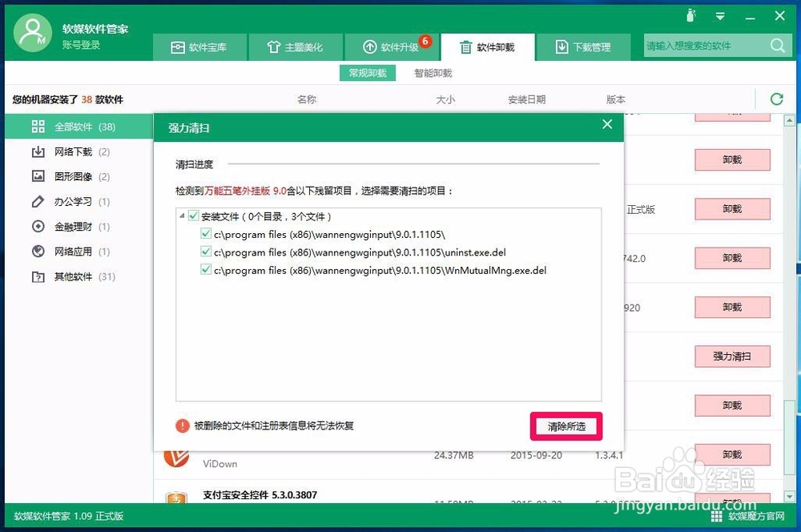Click the WnMutualMng.exe.del file path text
801x532 pixels.
tap(380, 270)
